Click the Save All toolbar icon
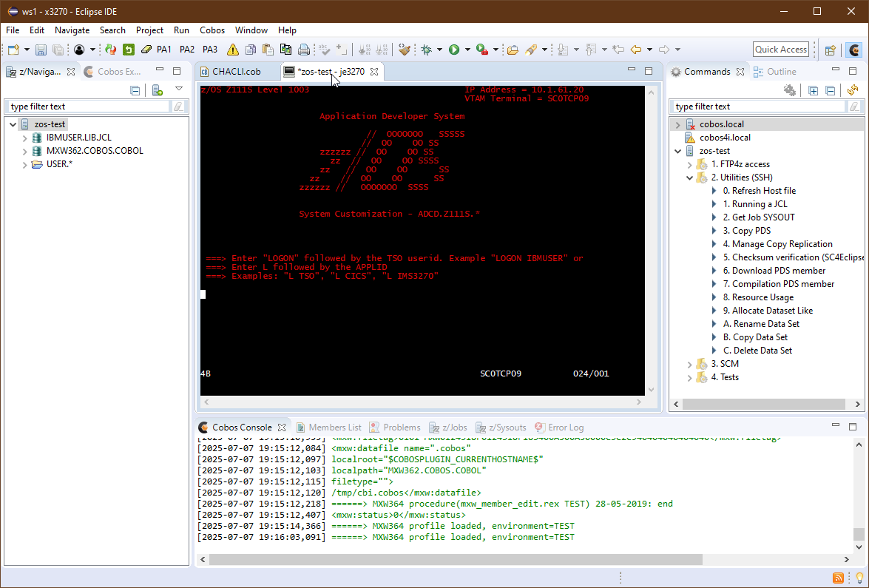This screenshot has height=588, width=869. click(x=58, y=50)
